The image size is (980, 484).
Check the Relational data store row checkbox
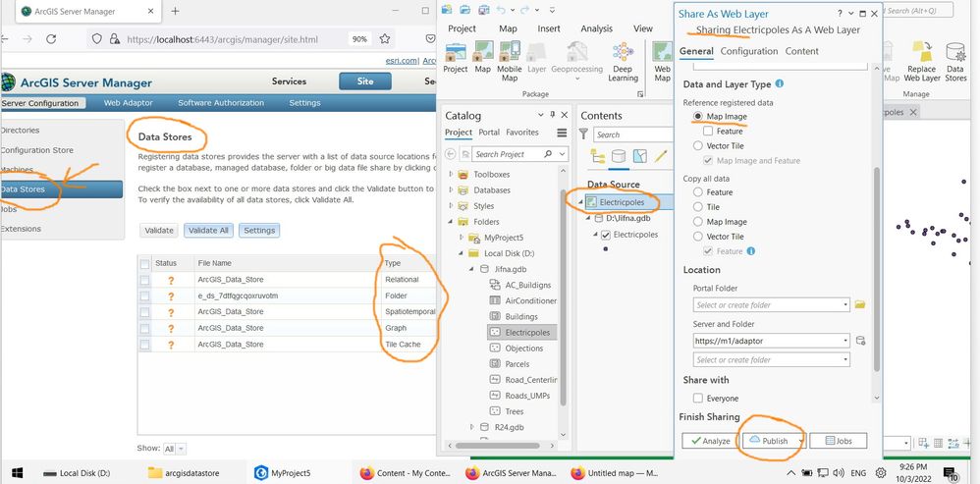click(145, 280)
